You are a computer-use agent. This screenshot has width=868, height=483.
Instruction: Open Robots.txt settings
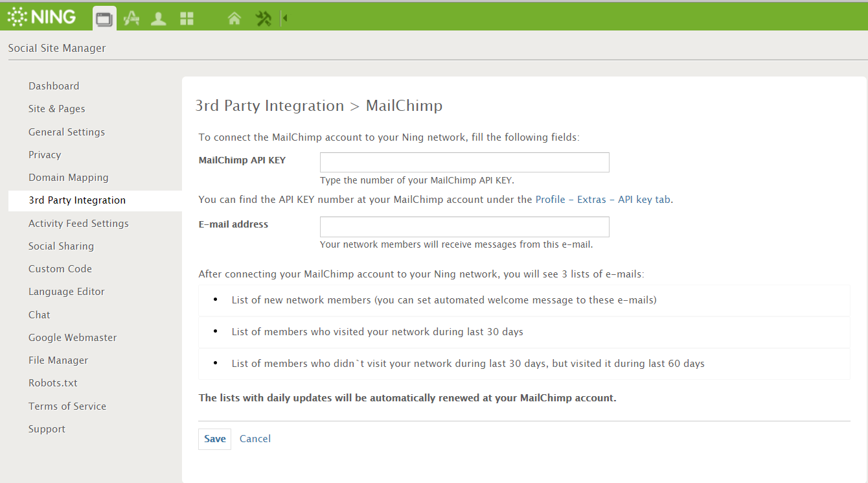point(53,383)
